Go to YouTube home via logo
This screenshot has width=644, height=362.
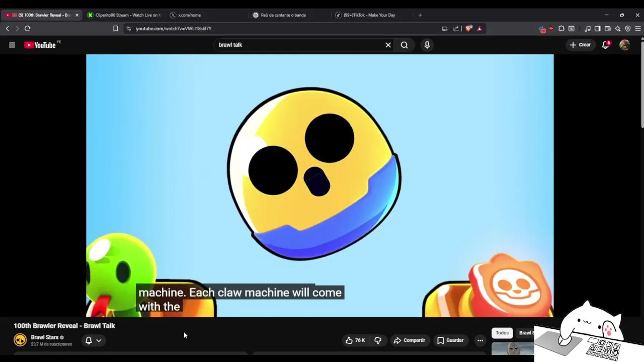40,45
